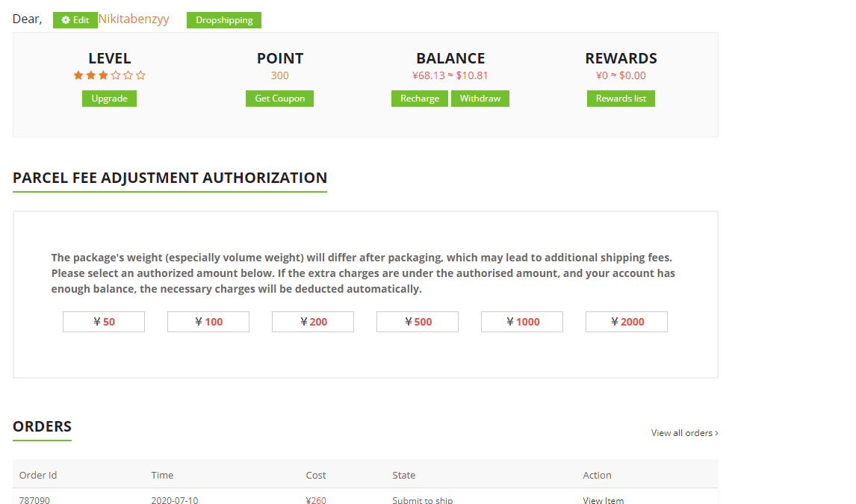Click the Edit profile button with gear icon
856x504 pixels.
coord(75,20)
